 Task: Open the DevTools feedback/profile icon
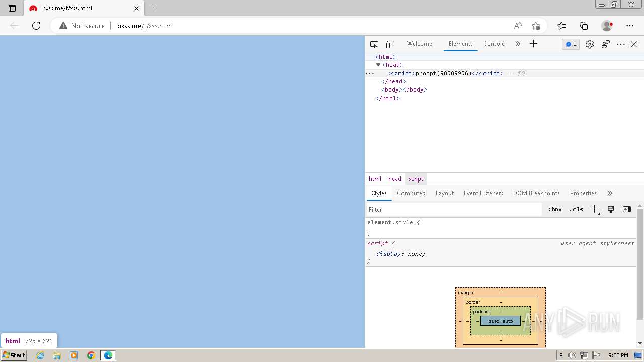(x=606, y=44)
